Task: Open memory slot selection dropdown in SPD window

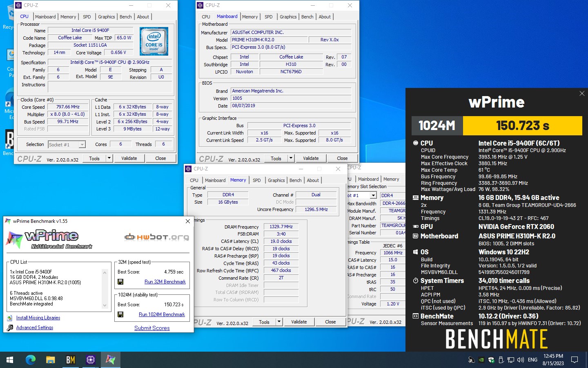Action: [373, 195]
